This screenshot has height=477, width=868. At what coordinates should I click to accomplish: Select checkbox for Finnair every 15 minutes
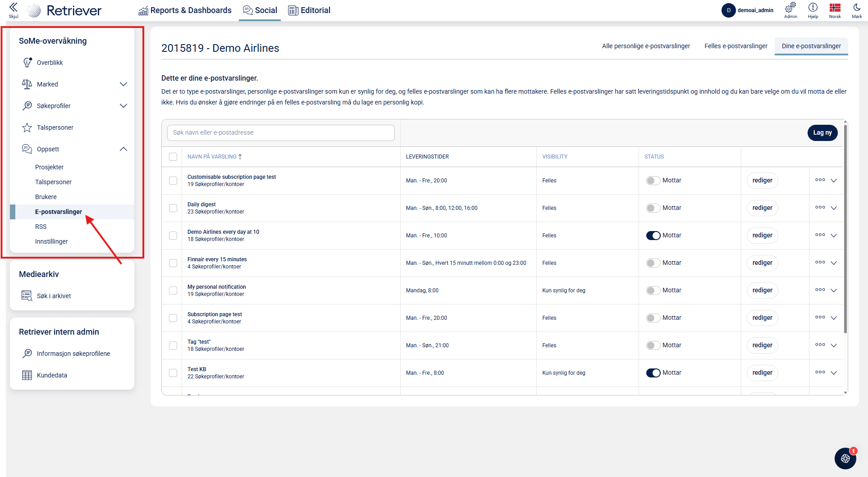click(x=173, y=263)
